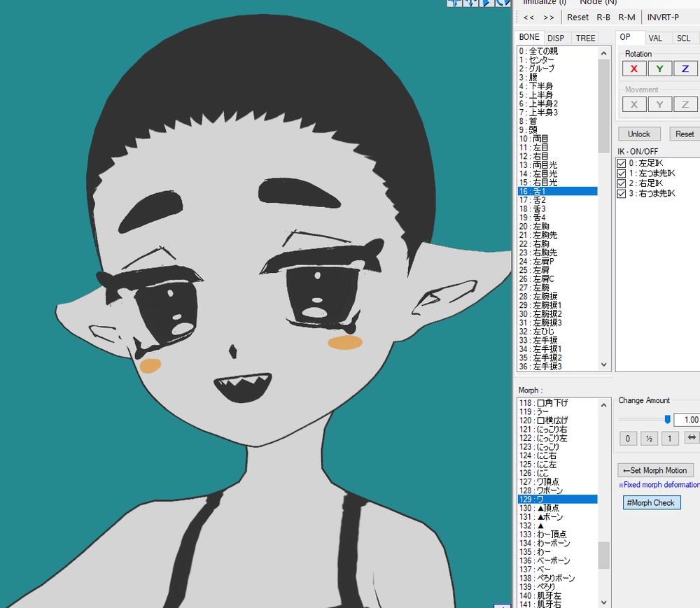Viewport: 700px width, 608px height.
Task: Toggle the 左足IK checkbox
Action: (622, 163)
